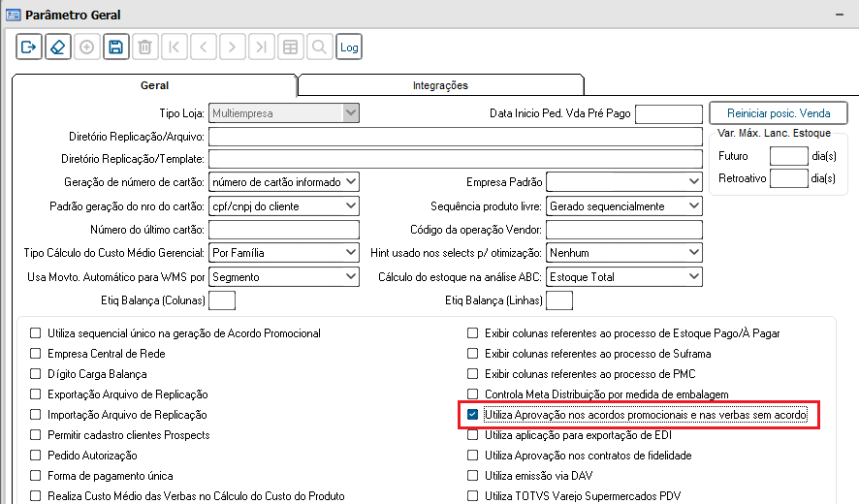Check Exibir colunas processo de PMC
This screenshot has height=504, width=859.
473,373
